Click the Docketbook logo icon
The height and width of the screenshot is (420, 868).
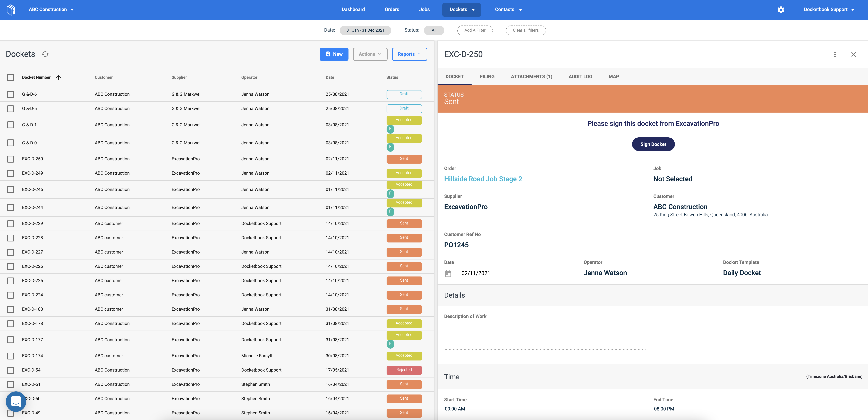(x=11, y=10)
